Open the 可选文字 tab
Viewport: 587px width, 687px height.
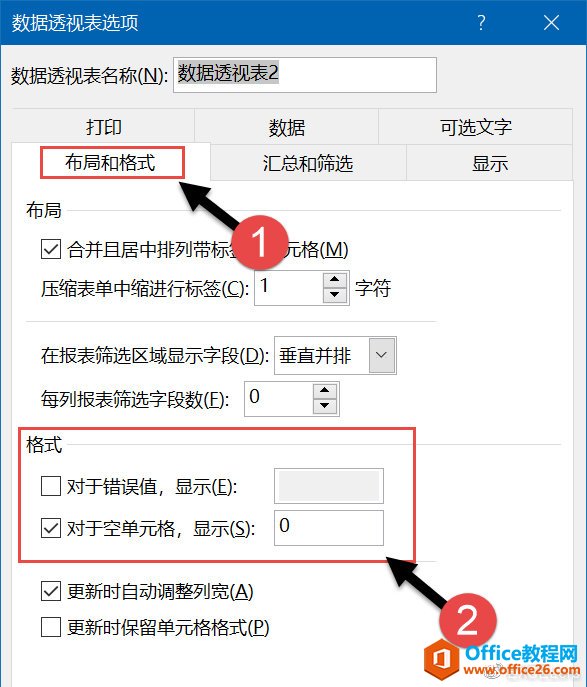476,127
